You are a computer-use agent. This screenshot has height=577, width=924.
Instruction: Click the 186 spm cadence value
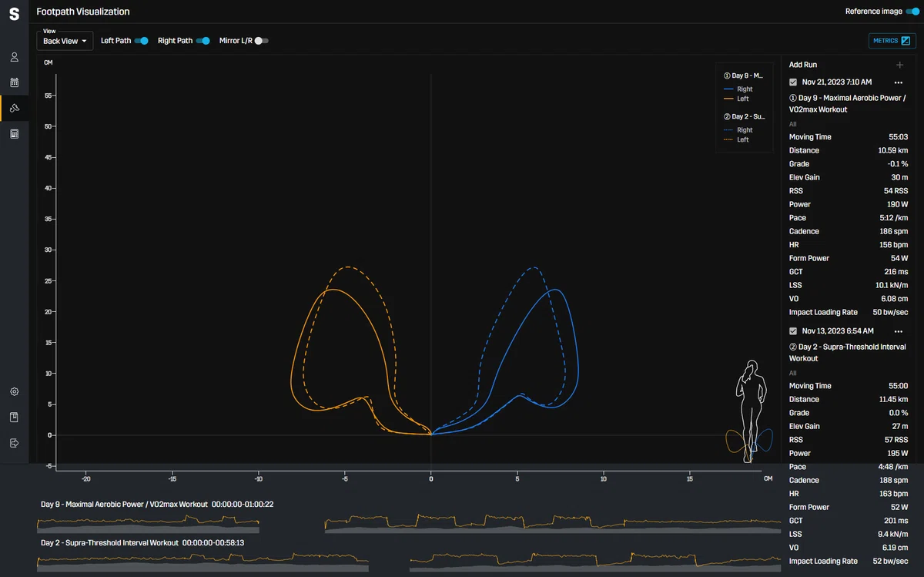[893, 231]
